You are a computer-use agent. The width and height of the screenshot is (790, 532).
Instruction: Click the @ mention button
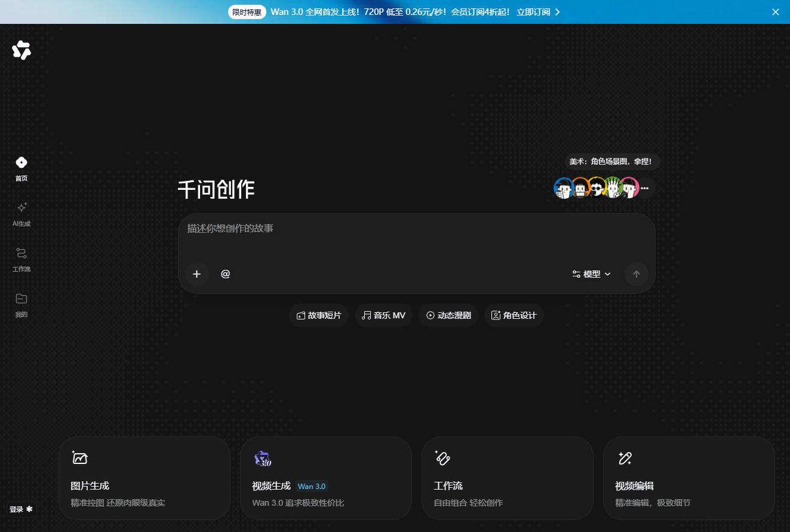pyautogui.click(x=225, y=274)
